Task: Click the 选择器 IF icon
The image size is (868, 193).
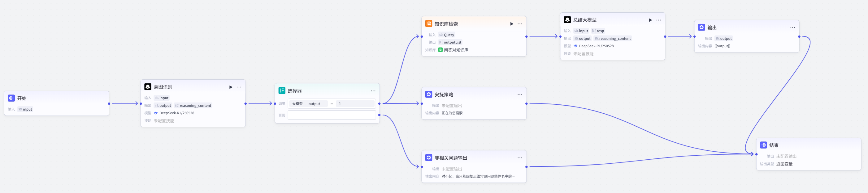Action: [x=282, y=91]
